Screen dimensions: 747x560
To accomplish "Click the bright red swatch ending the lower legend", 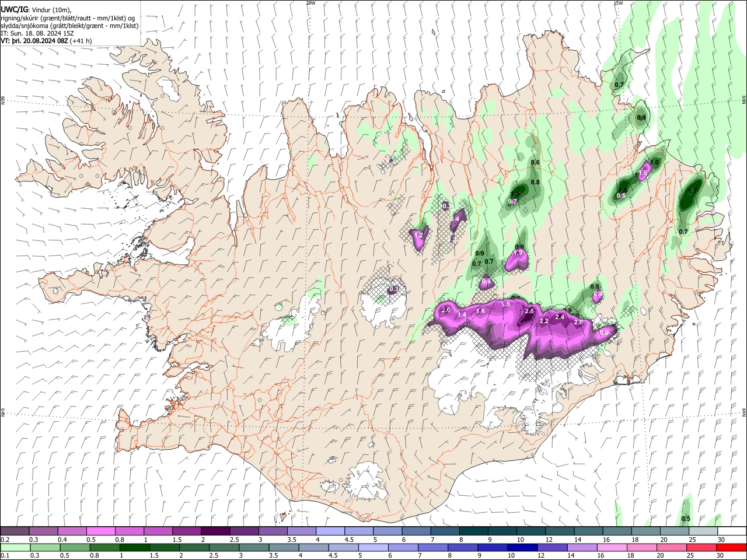I will click(x=731, y=547).
